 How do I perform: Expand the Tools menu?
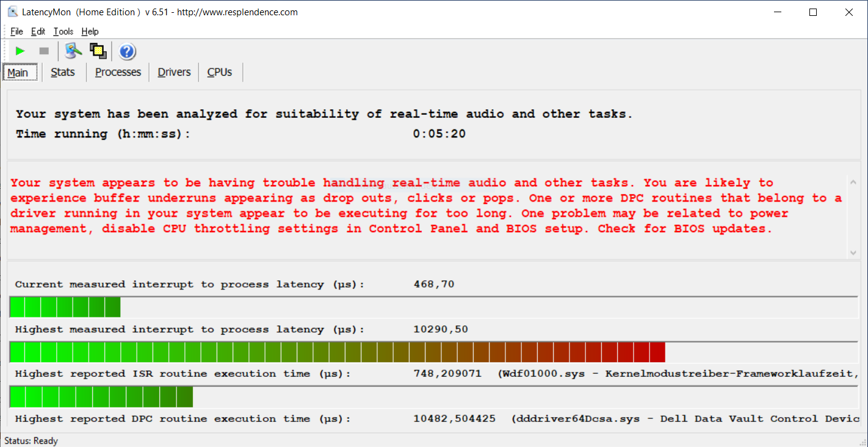coord(63,32)
